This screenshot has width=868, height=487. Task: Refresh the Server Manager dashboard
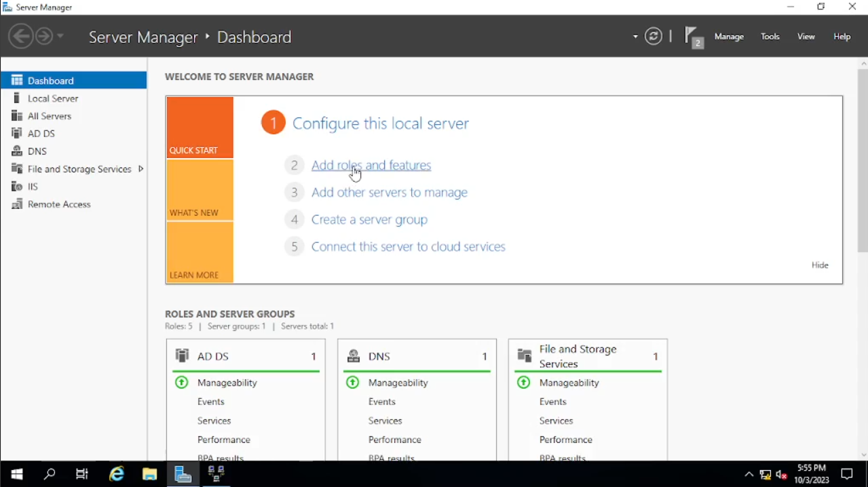[x=654, y=37]
